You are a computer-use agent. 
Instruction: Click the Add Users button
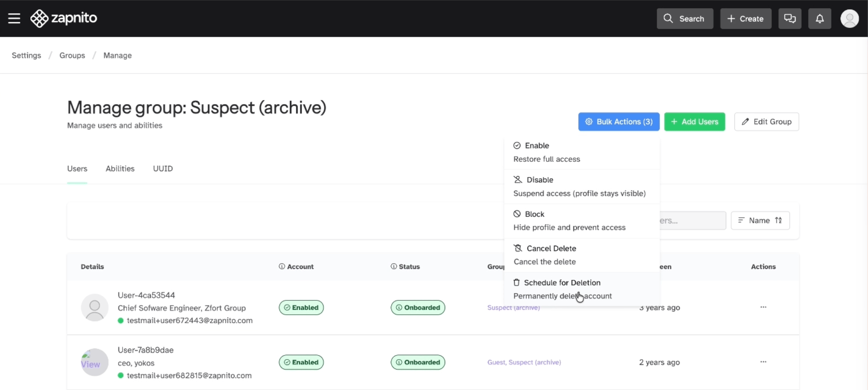695,122
